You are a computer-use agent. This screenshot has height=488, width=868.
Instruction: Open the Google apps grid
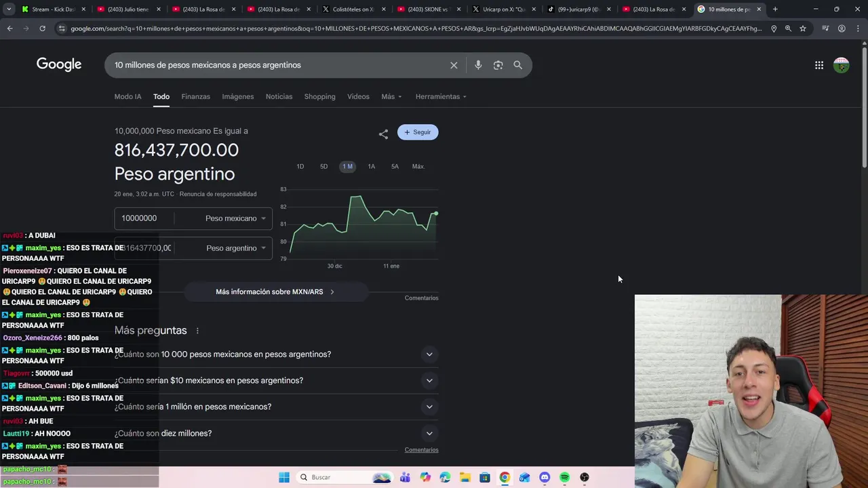click(x=819, y=65)
